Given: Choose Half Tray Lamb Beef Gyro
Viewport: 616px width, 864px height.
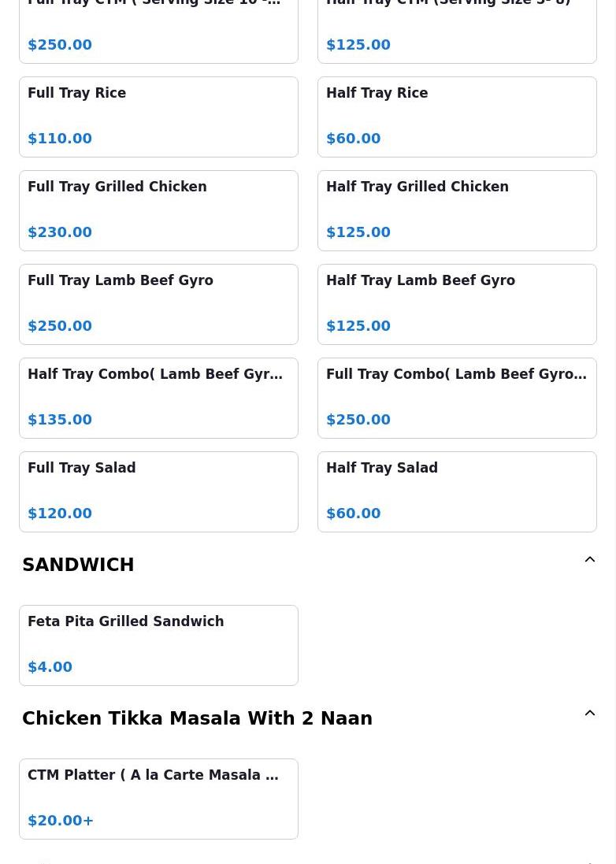Looking at the screenshot, I should 457,304.
